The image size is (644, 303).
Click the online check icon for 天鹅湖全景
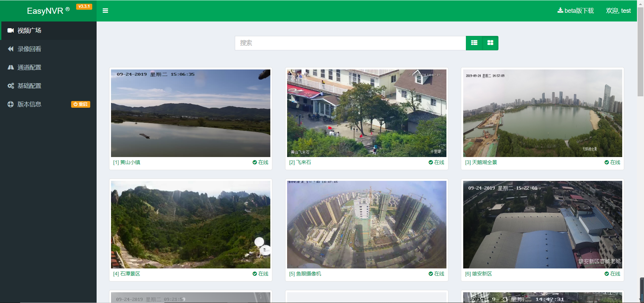(606, 162)
